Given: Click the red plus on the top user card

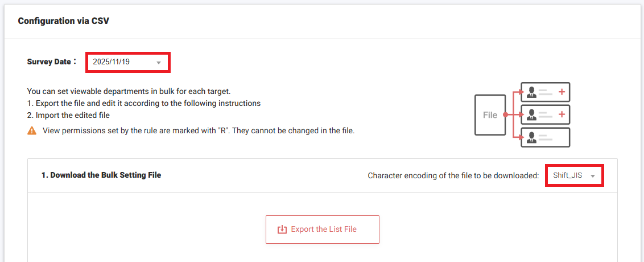Looking at the screenshot, I should [x=562, y=92].
